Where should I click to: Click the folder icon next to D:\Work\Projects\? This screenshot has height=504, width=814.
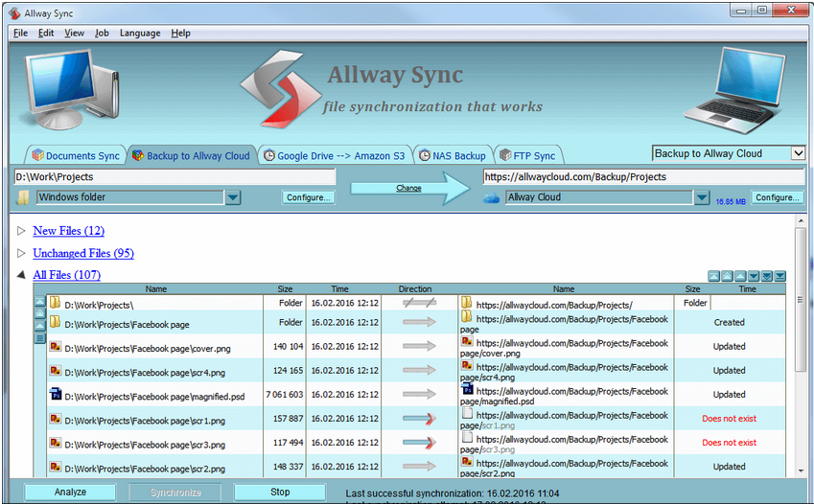[55, 302]
